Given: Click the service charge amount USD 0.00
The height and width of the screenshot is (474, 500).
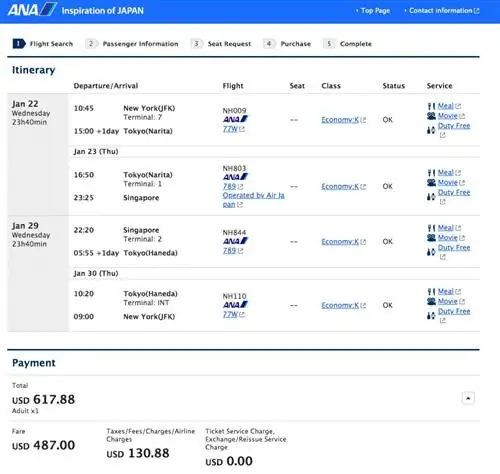Looking at the screenshot, I should [x=229, y=461].
